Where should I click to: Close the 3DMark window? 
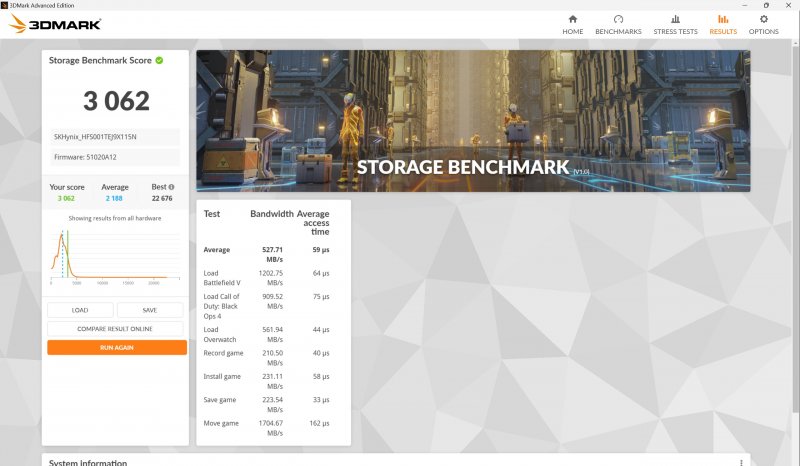pyautogui.click(x=788, y=5)
